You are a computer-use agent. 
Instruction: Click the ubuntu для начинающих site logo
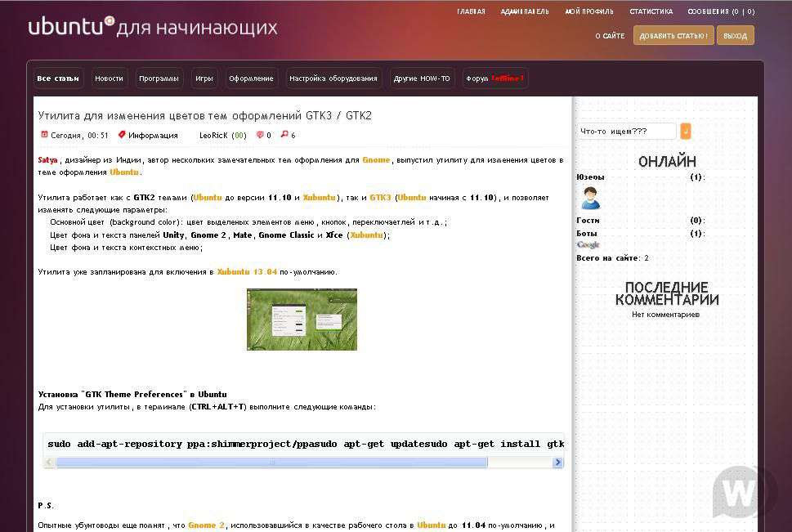[x=153, y=26]
